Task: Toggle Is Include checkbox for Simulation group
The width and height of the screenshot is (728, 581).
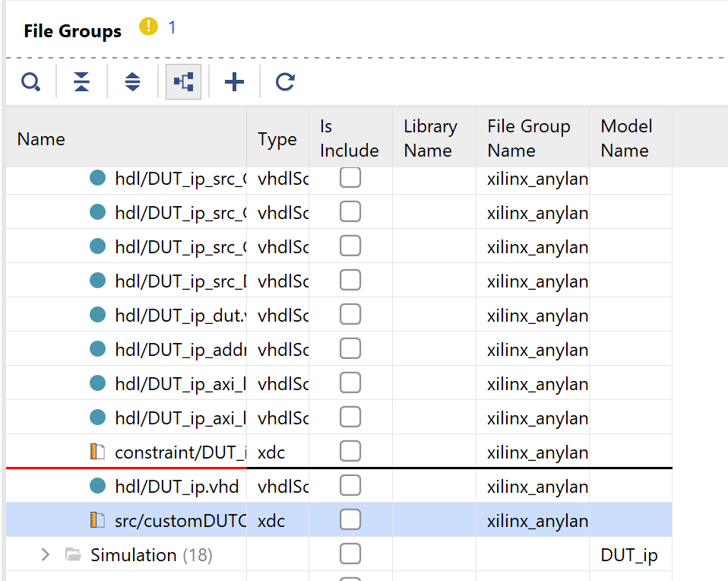Action: [350, 554]
